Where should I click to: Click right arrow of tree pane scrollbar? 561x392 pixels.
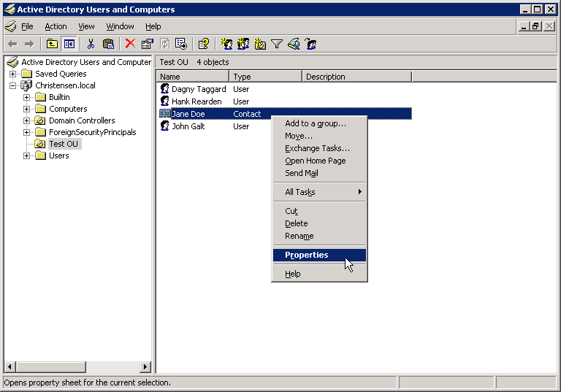145,367
